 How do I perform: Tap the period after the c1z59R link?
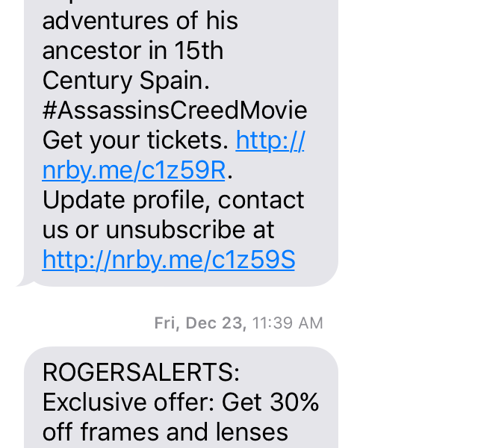click(x=230, y=176)
